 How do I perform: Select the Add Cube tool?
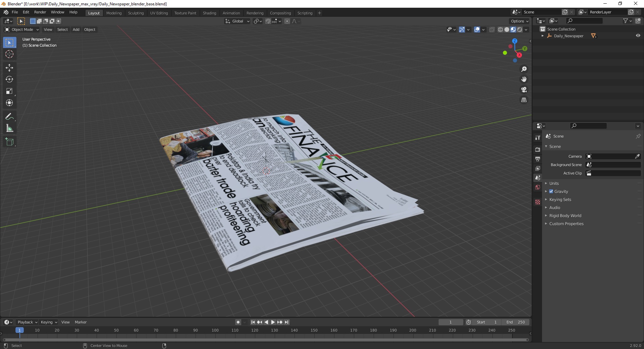[x=9, y=142]
